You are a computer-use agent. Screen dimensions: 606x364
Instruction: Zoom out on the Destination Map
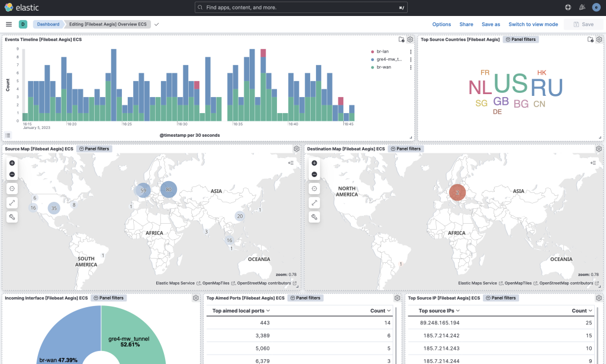coord(314,174)
